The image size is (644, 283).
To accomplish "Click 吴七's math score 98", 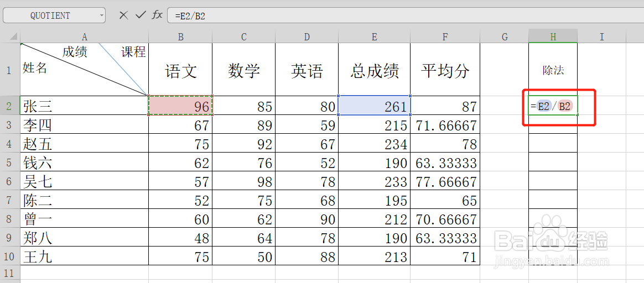I will pos(244,181).
